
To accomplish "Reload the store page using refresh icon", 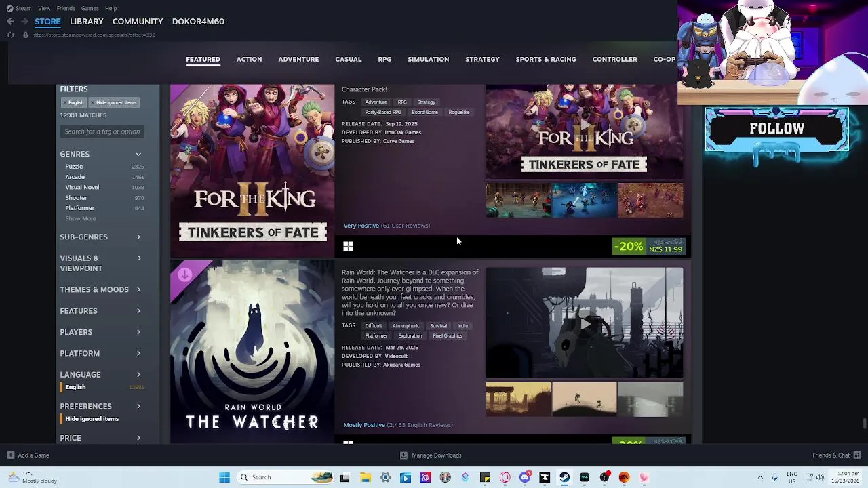I will [10, 35].
